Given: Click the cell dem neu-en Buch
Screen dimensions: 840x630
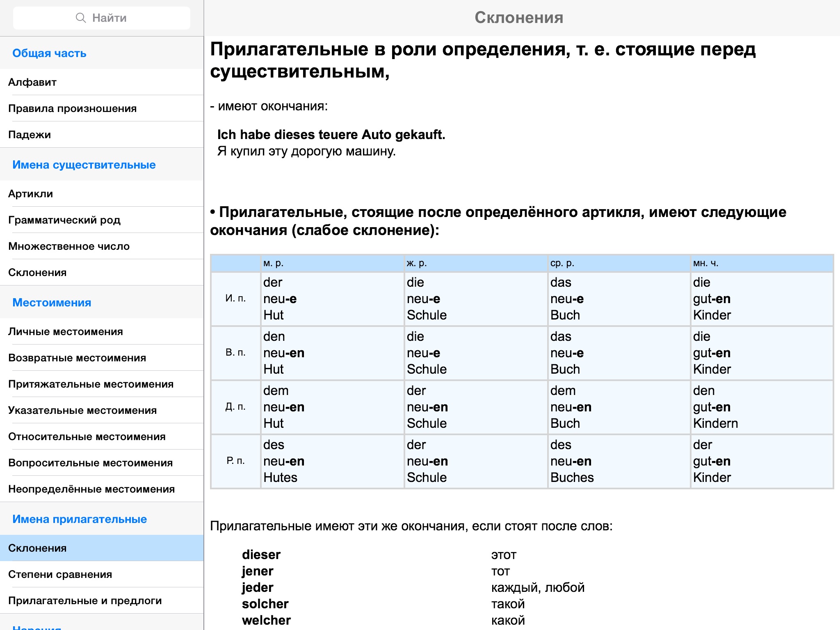Looking at the screenshot, I should 619,407.
